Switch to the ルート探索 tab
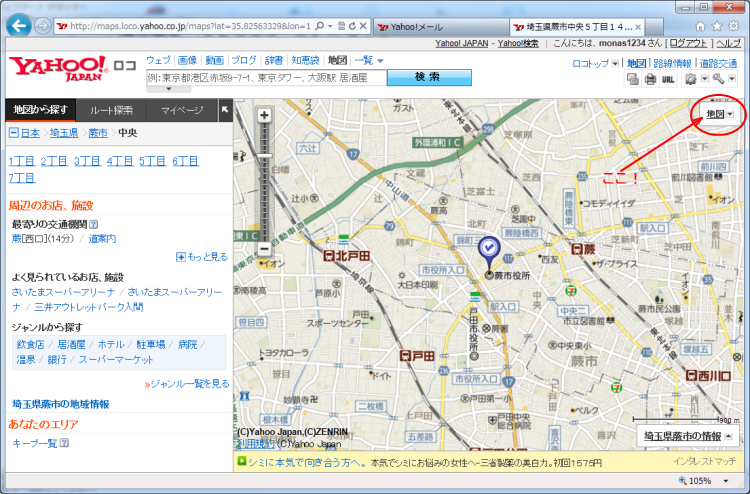The width and height of the screenshot is (750, 494). pyautogui.click(x=112, y=110)
